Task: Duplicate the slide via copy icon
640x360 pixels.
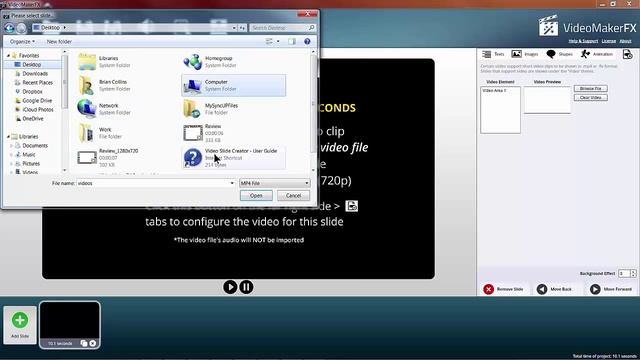Action: pyautogui.click(x=84, y=343)
